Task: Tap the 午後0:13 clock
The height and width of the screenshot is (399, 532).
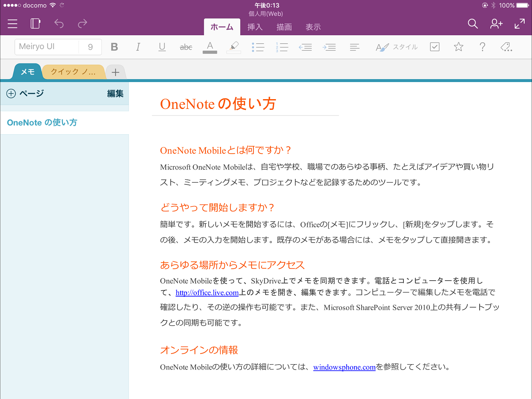Action: pos(267,5)
